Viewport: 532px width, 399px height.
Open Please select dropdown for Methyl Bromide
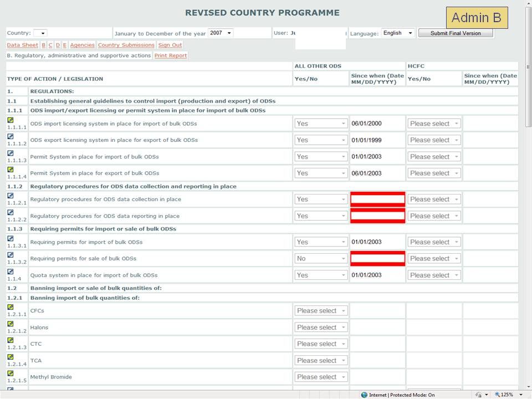tap(321, 377)
